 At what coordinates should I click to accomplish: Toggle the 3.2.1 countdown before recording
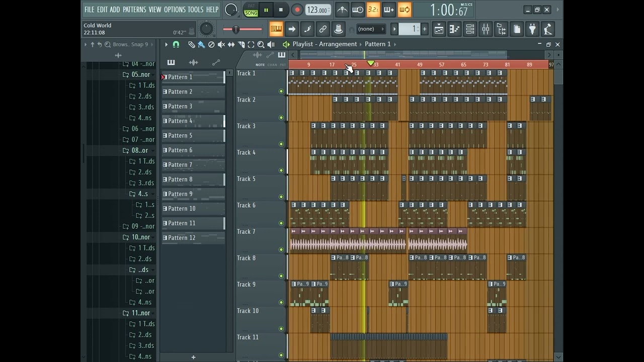pos(373,10)
